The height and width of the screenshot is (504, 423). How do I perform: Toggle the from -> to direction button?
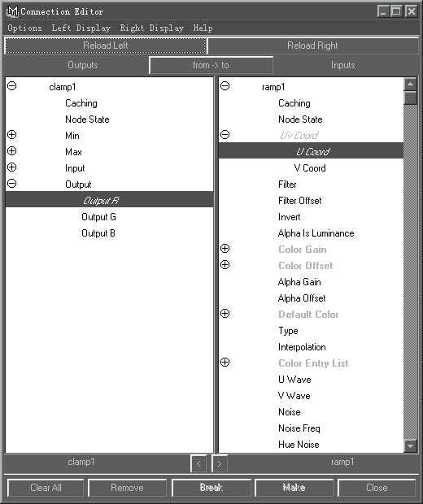tap(211, 65)
